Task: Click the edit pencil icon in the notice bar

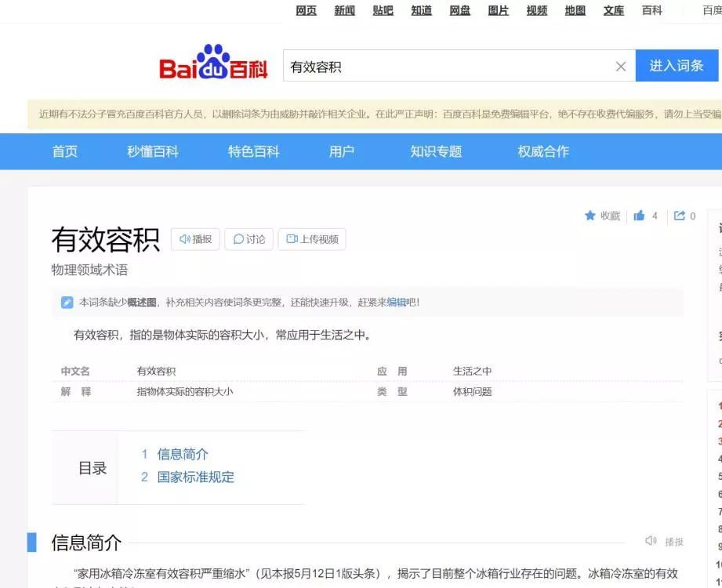Action: click(x=67, y=301)
